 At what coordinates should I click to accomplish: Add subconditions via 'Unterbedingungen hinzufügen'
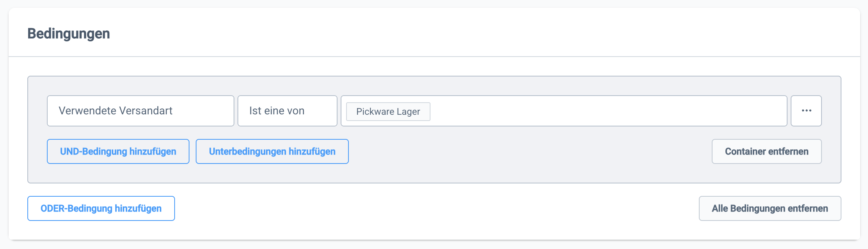pos(272,151)
